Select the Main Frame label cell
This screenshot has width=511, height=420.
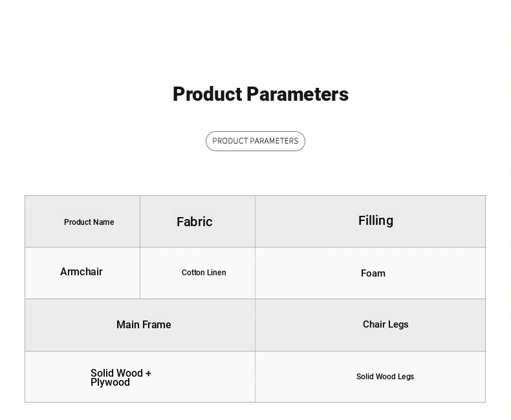pos(144,325)
